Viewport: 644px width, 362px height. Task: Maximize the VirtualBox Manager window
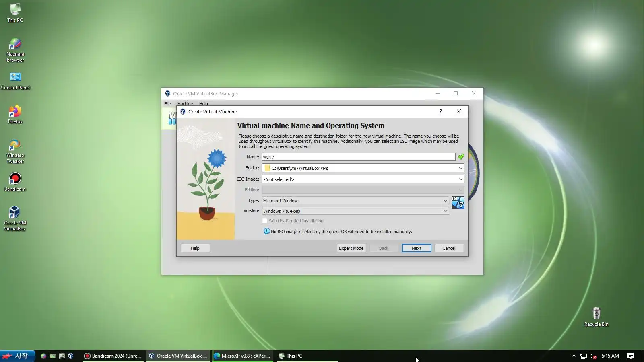(456, 93)
